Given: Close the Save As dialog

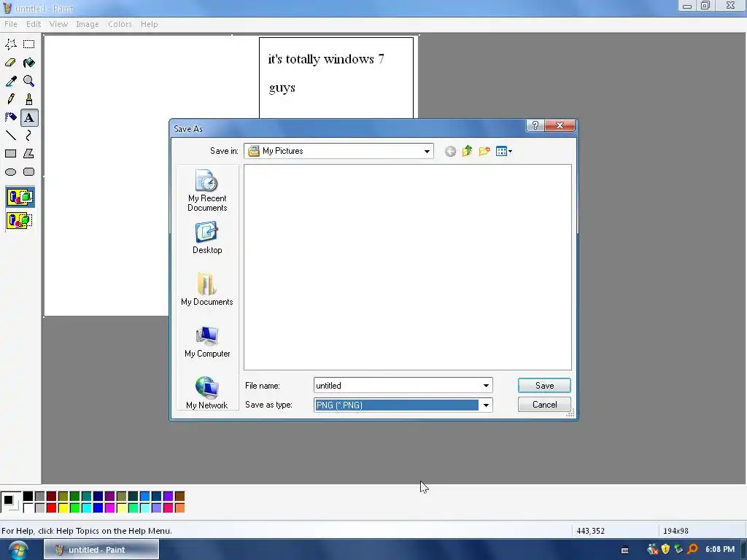Looking at the screenshot, I should [560, 125].
